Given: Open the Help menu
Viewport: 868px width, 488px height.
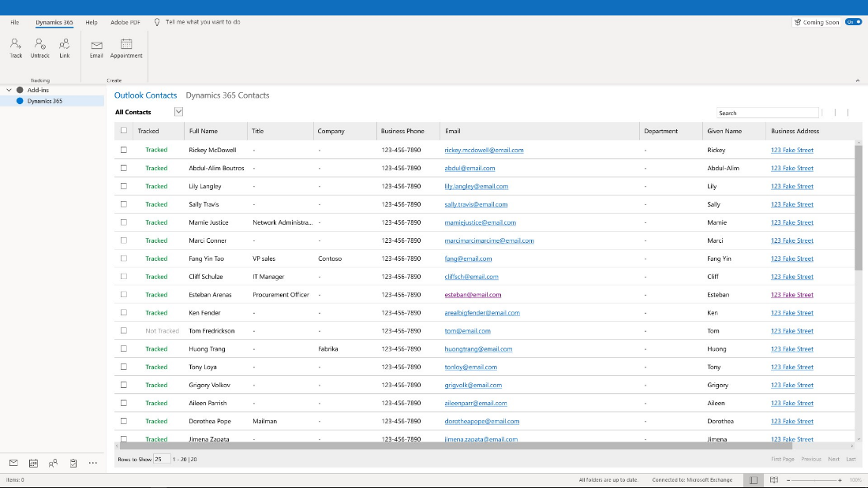Looking at the screenshot, I should pyautogui.click(x=92, y=22).
